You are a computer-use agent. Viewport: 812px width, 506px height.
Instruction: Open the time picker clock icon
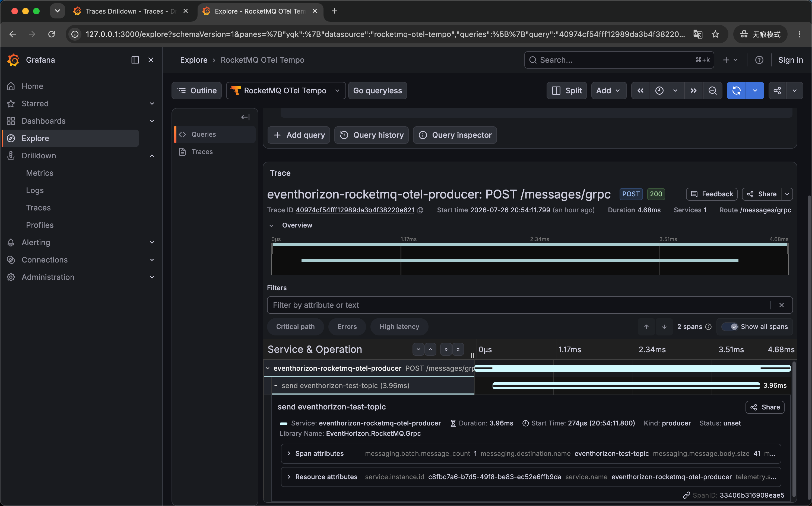pyautogui.click(x=659, y=91)
